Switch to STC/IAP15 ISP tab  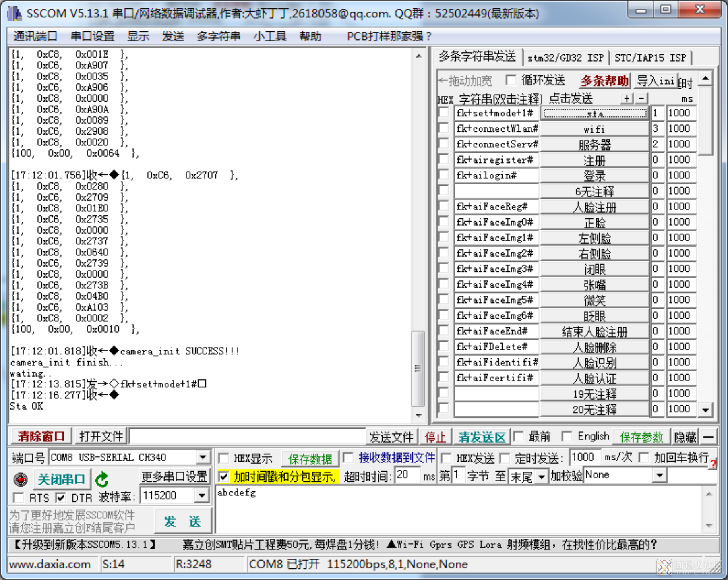pyautogui.click(x=650, y=58)
